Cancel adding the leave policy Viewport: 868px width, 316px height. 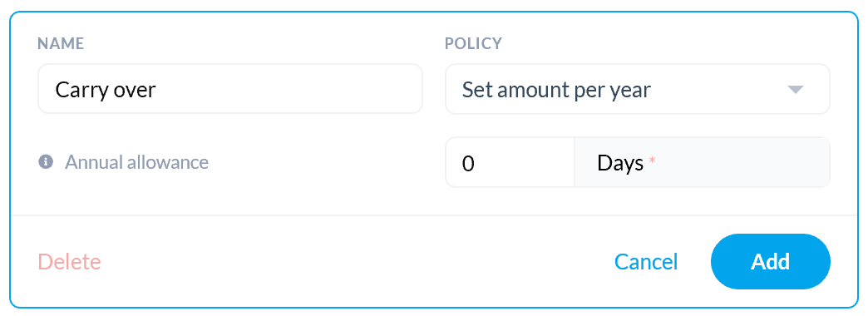pos(645,262)
